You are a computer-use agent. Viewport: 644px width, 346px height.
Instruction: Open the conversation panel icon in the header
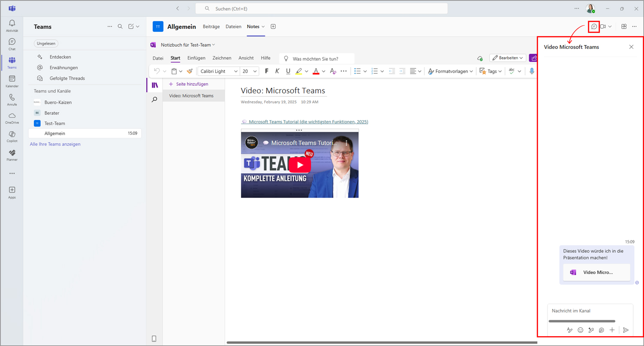tap(594, 27)
